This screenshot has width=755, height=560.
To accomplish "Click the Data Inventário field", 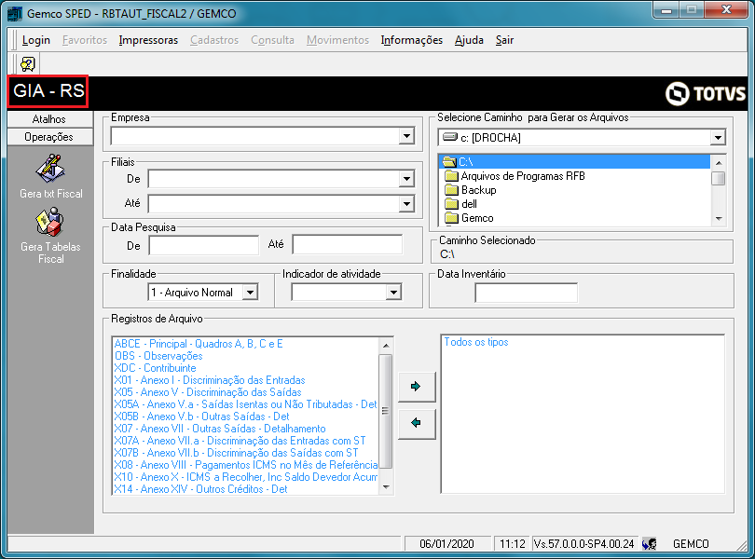I will coord(527,293).
